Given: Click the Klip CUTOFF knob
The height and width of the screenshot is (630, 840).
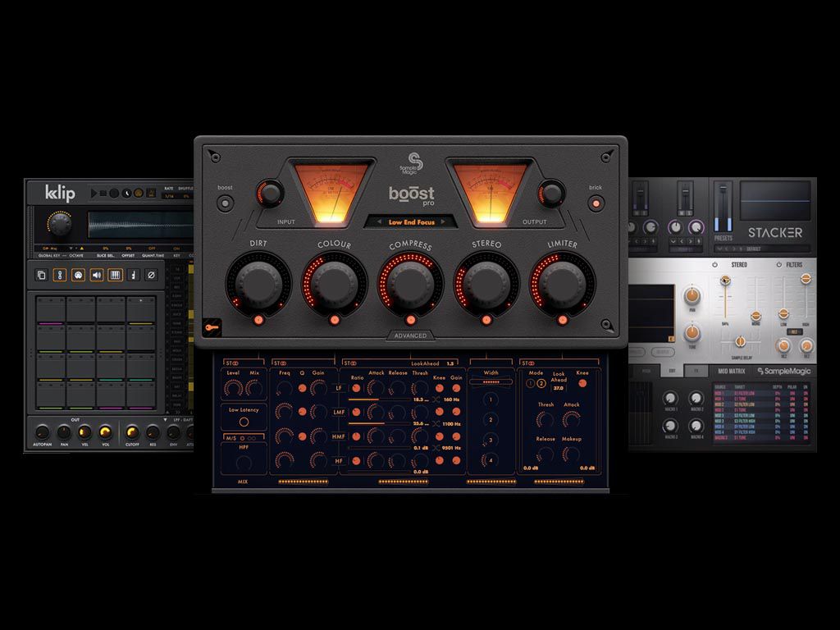Looking at the screenshot, I should [x=131, y=431].
